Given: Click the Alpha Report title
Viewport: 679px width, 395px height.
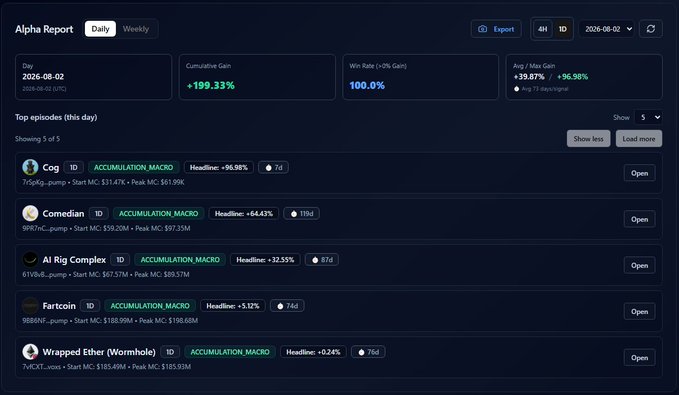Looking at the screenshot, I should (x=44, y=29).
